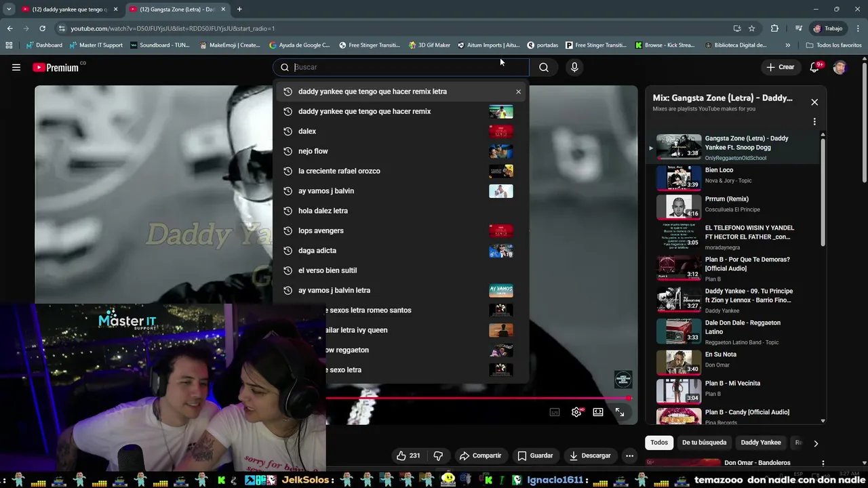
Task: Open the Crear menu
Action: click(780, 67)
